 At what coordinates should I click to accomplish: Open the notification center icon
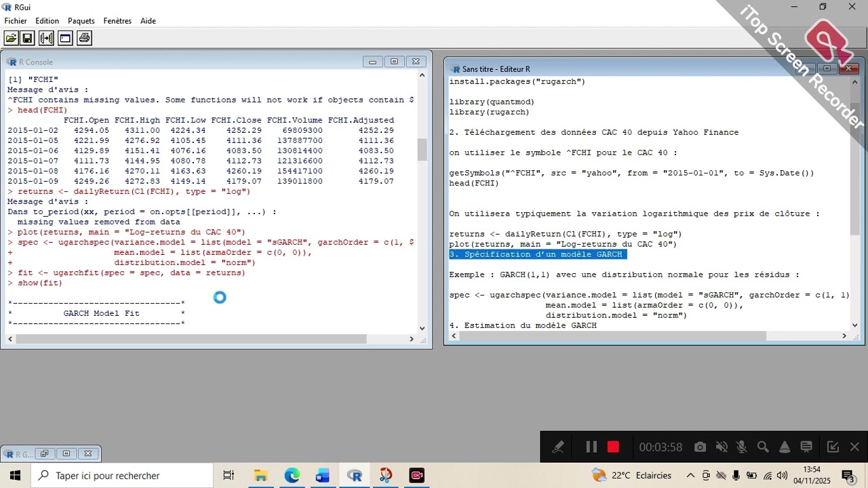(x=848, y=476)
